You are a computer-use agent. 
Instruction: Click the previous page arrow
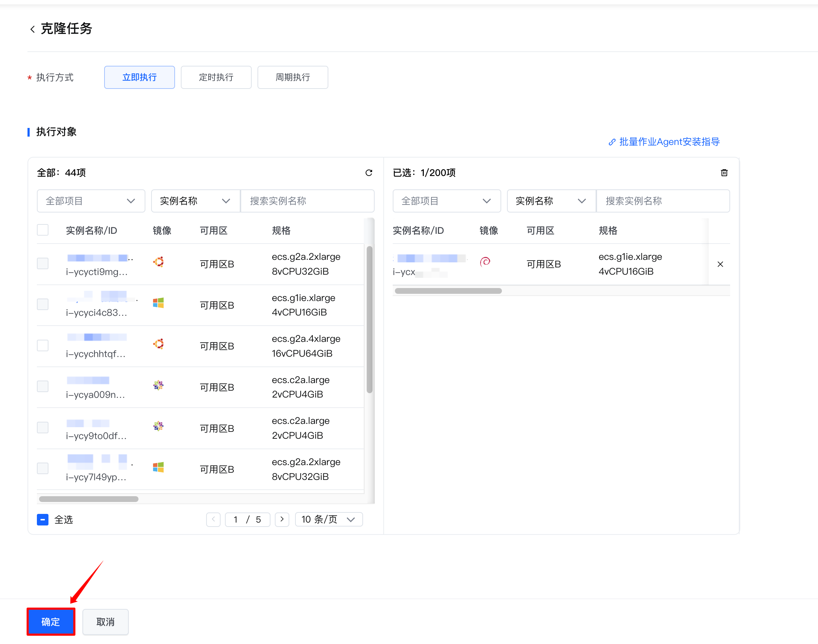213,519
